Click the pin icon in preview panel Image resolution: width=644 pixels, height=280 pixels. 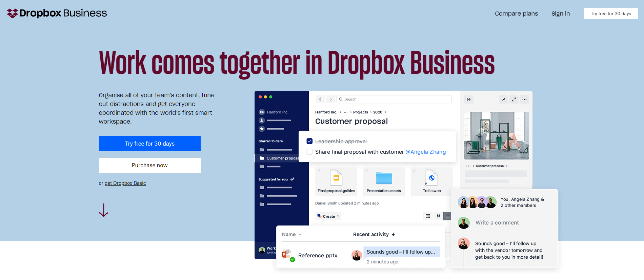coord(504,100)
